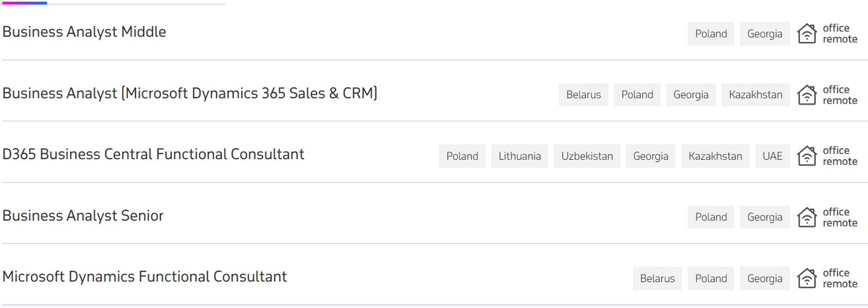
Task: Select Belarus tag on Microsoft Dynamics Functional Consultant
Action: coord(658,278)
